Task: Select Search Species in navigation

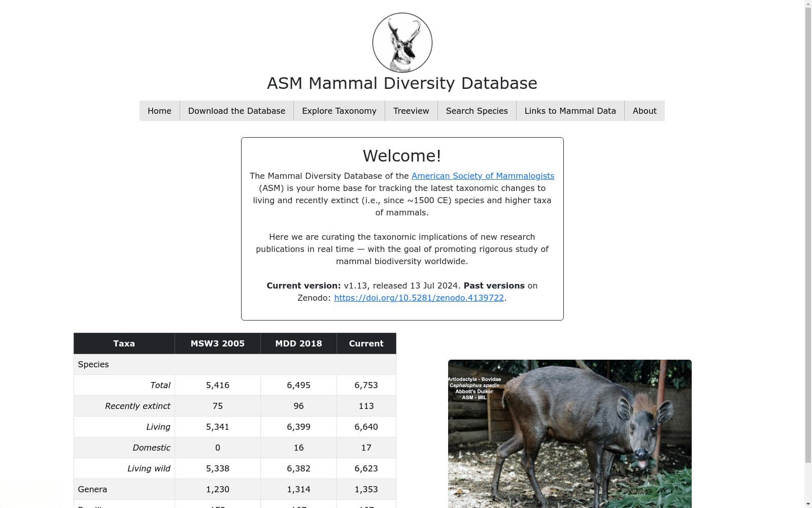Action: click(x=477, y=111)
